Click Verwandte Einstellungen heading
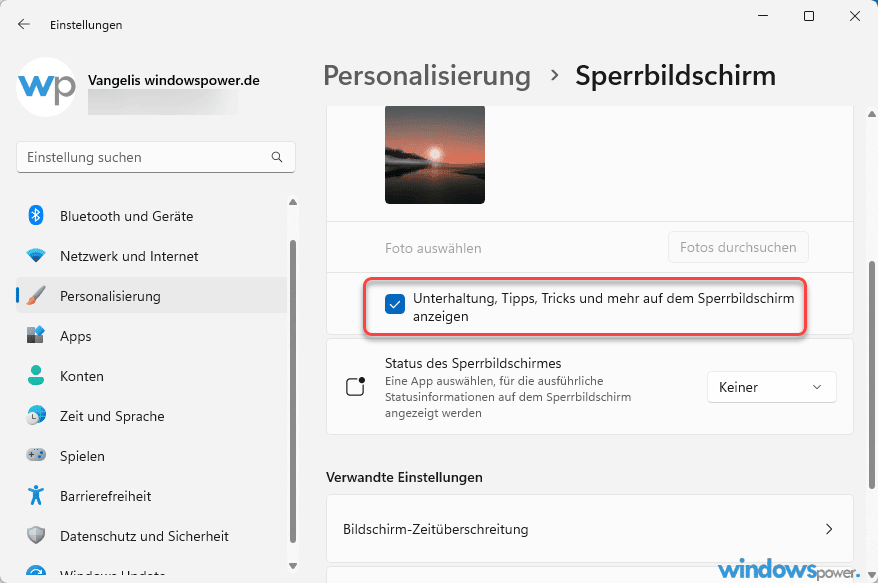878x583 pixels. point(404,477)
